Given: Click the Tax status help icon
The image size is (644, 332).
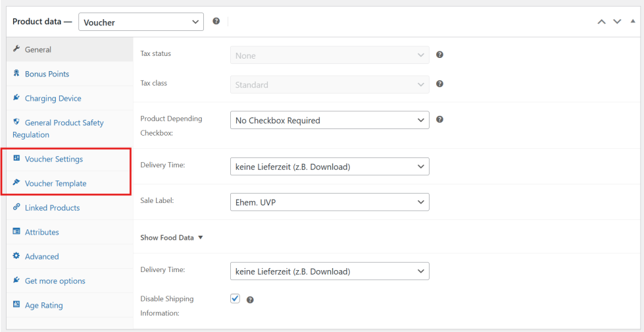Looking at the screenshot, I should click(439, 55).
